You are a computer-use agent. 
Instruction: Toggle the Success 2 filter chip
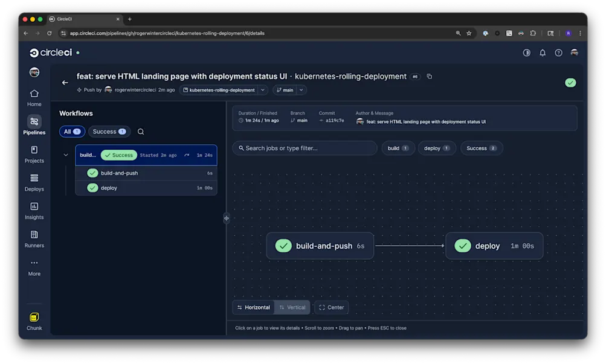tap(481, 148)
